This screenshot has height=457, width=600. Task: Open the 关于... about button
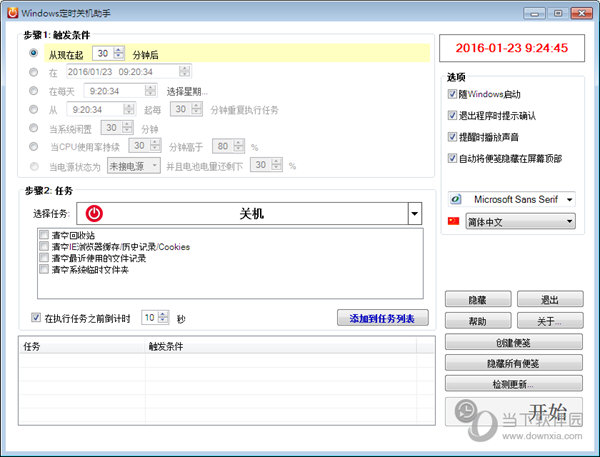coord(550,321)
